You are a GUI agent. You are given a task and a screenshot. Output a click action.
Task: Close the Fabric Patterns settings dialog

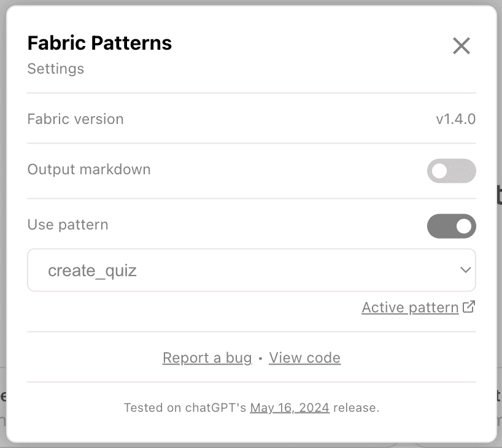point(461,45)
